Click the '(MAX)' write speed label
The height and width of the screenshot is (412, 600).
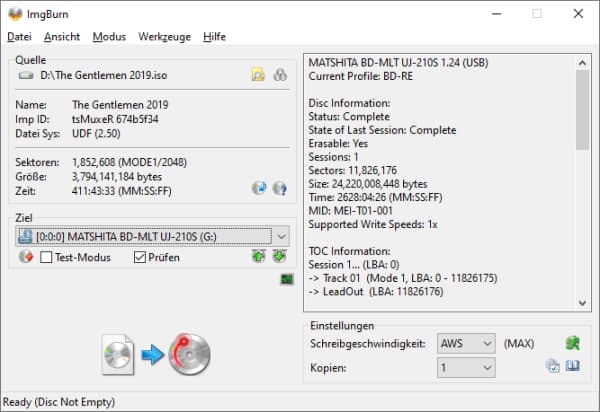tap(519, 344)
